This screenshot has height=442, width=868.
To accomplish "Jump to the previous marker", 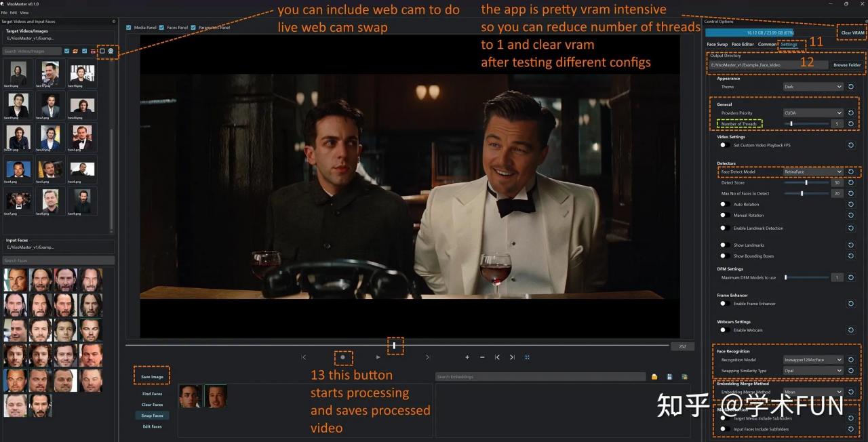I will point(497,357).
